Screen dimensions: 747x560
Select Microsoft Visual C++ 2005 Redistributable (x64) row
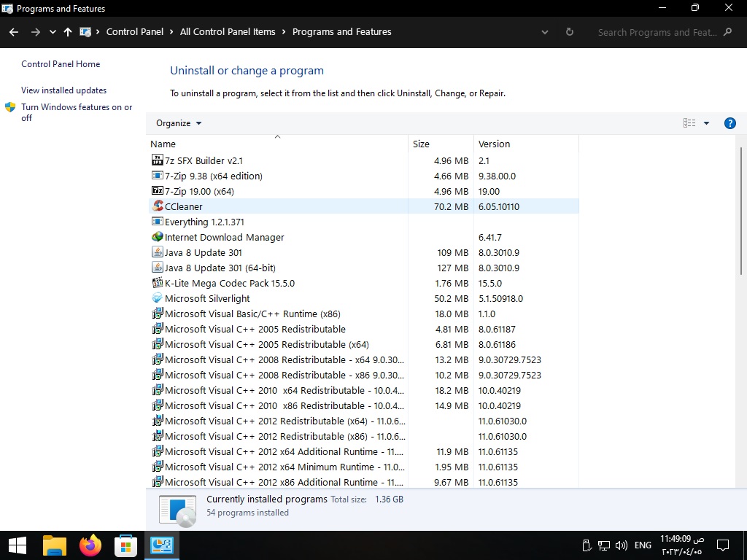coord(363,344)
